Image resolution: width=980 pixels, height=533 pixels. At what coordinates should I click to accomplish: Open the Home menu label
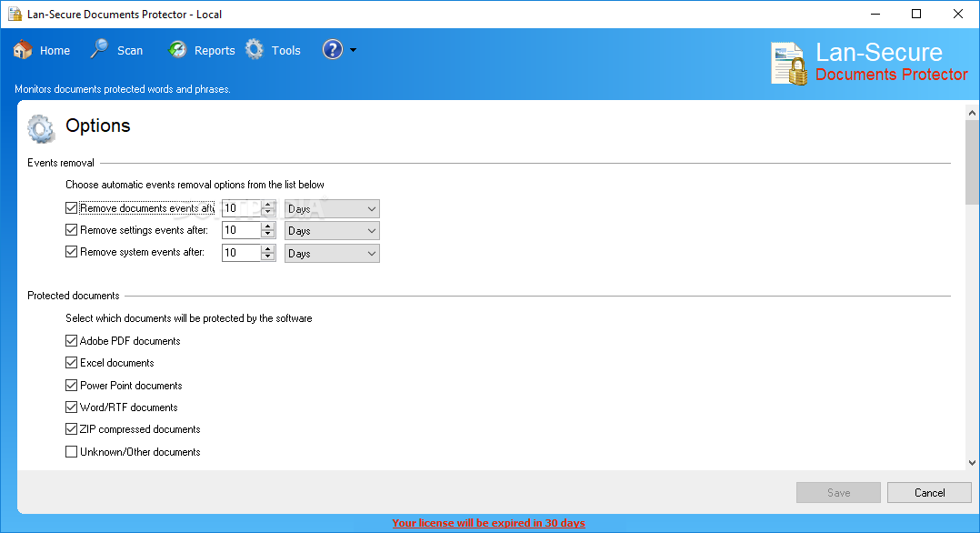(55, 51)
